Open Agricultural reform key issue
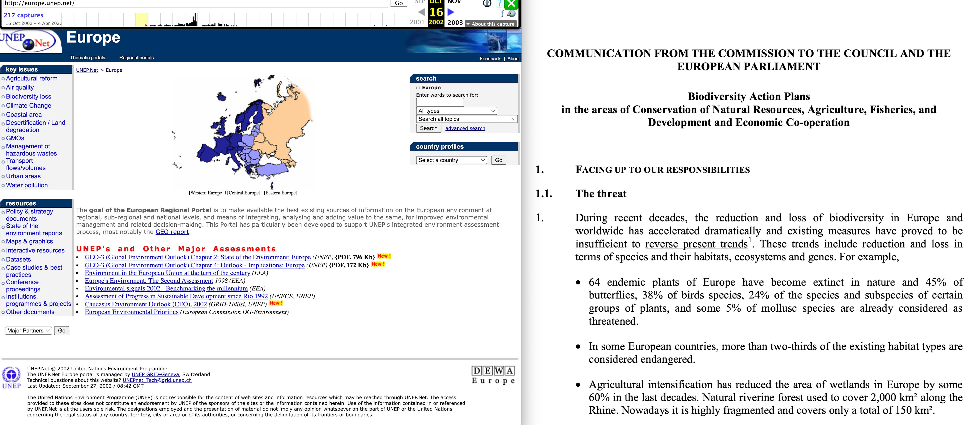This screenshot has height=425, width=980. point(31,79)
